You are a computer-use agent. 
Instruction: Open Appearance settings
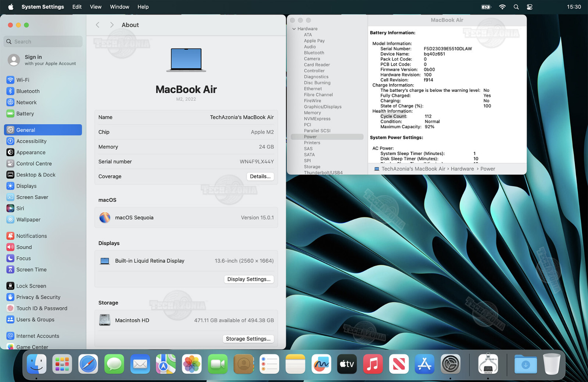(43, 152)
